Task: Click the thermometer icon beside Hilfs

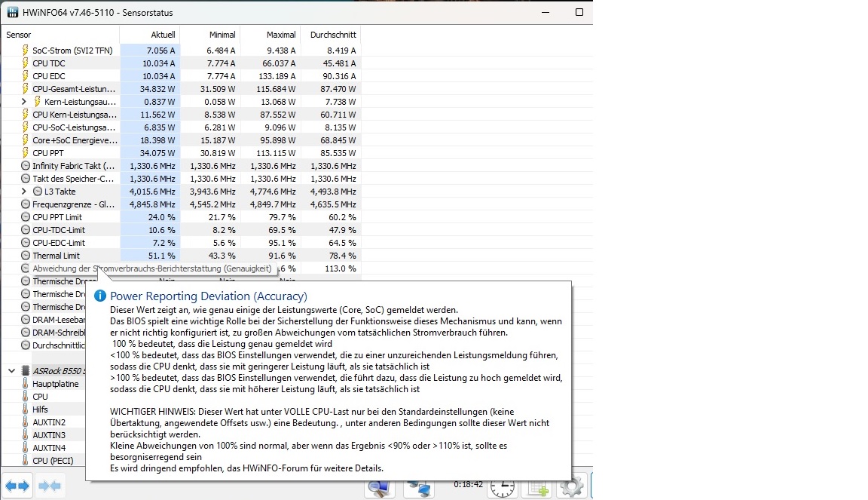Action: (26, 409)
